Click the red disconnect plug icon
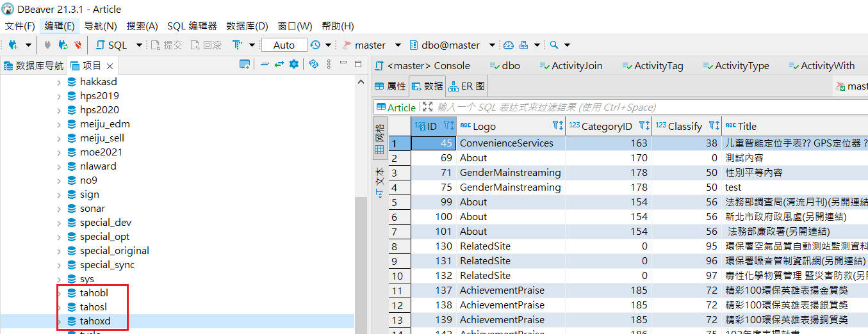This screenshot has width=868, height=334. tap(78, 45)
